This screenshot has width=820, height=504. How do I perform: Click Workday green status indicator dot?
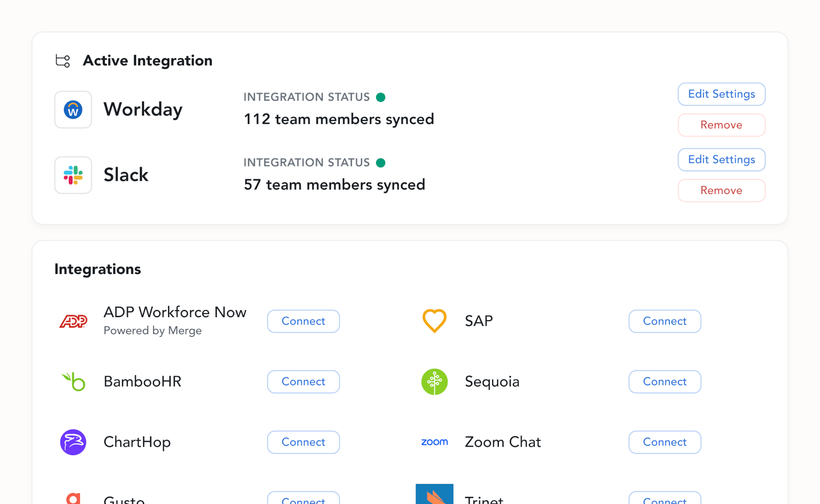(x=381, y=97)
